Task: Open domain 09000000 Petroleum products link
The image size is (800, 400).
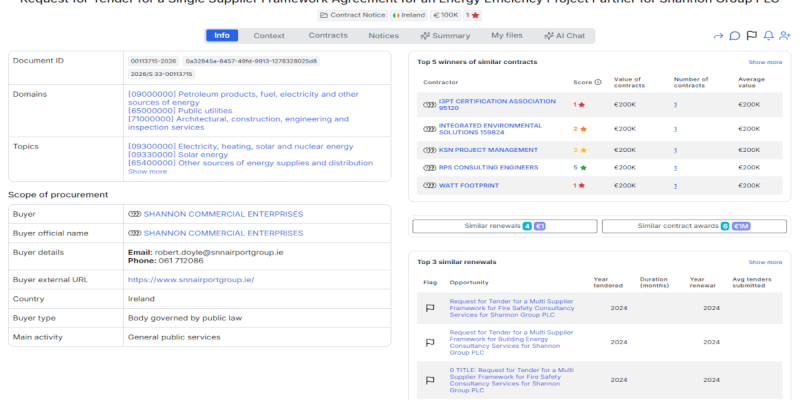Action: tap(243, 98)
